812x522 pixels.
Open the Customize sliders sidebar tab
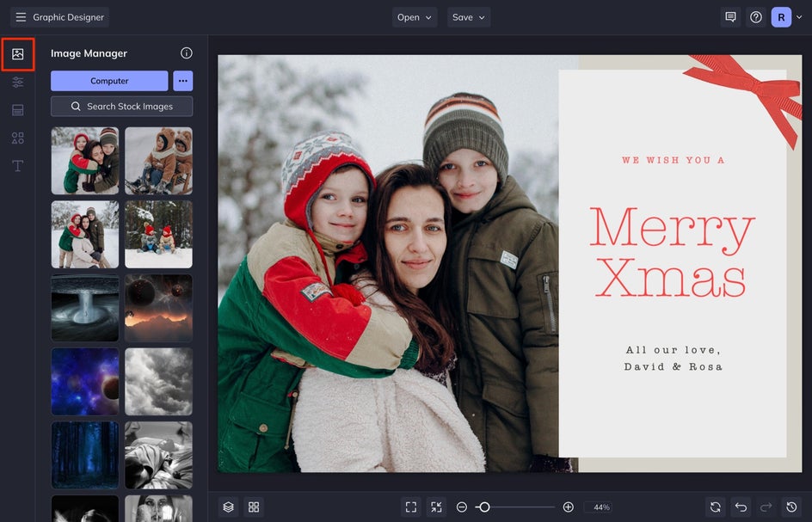tap(17, 82)
